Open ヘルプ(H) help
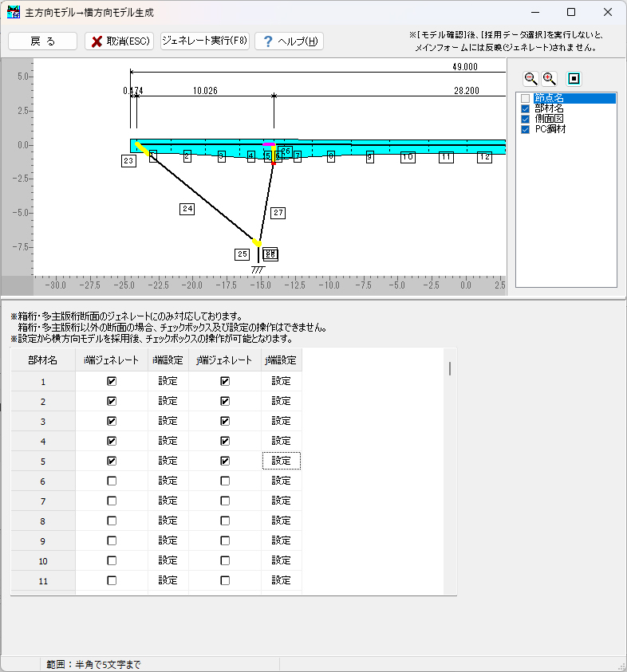627x672 pixels. coord(289,41)
